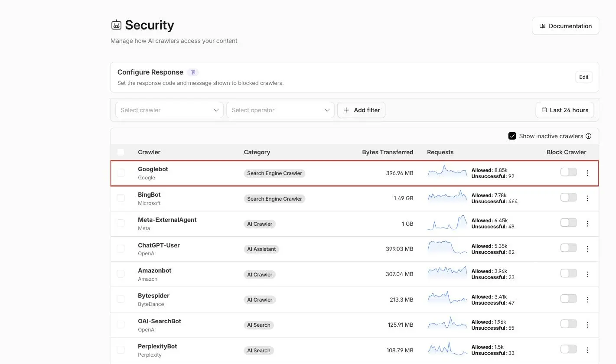Enable Block Crawler for Amazonbot
The height and width of the screenshot is (364, 616).
568,273
